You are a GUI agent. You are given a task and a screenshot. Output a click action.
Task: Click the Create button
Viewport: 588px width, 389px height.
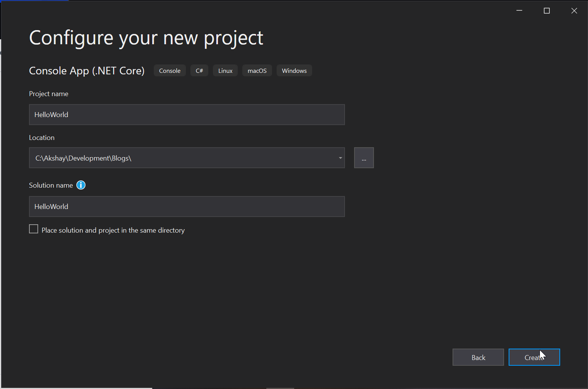[534, 357]
